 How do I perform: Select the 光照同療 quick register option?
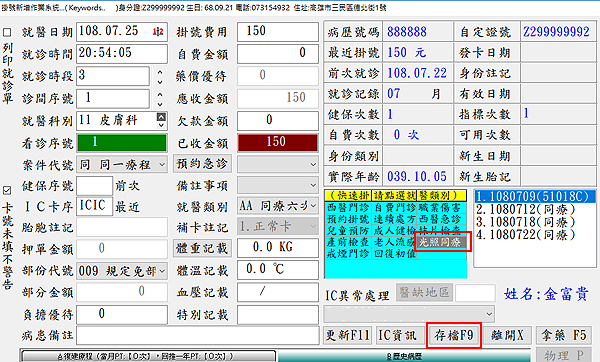pyautogui.click(x=441, y=242)
